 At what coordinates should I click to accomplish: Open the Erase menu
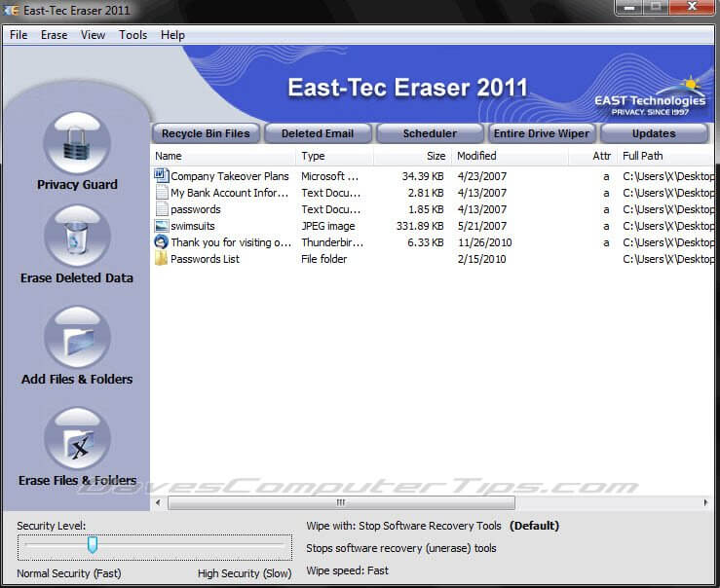pos(54,35)
